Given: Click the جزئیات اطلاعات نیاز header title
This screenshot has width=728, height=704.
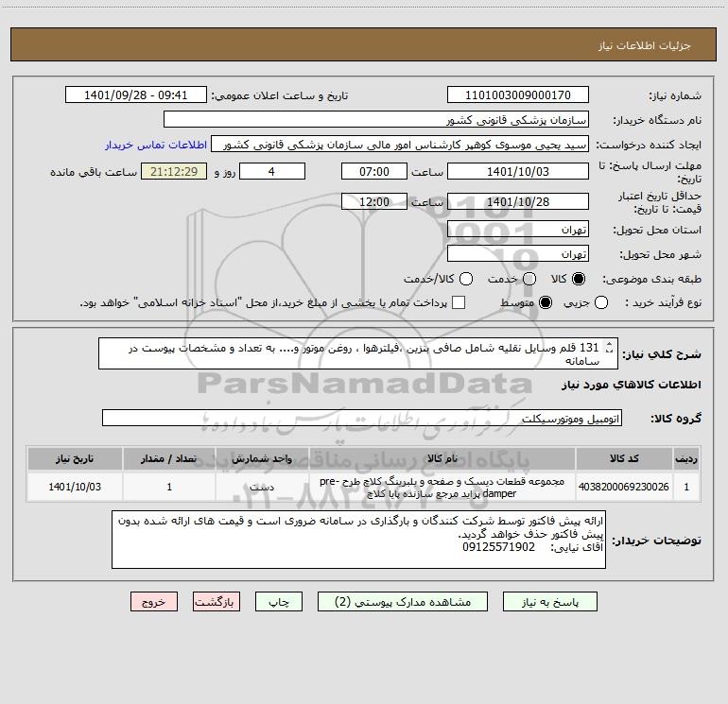Looking at the screenshot, I should 645,45.
